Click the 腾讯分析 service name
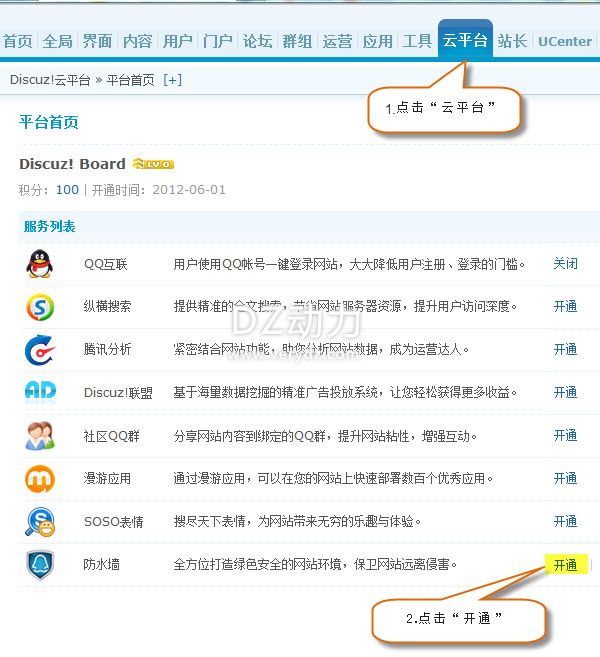The width and height of the screenshot is (600, 657). [x=107, y=349]
